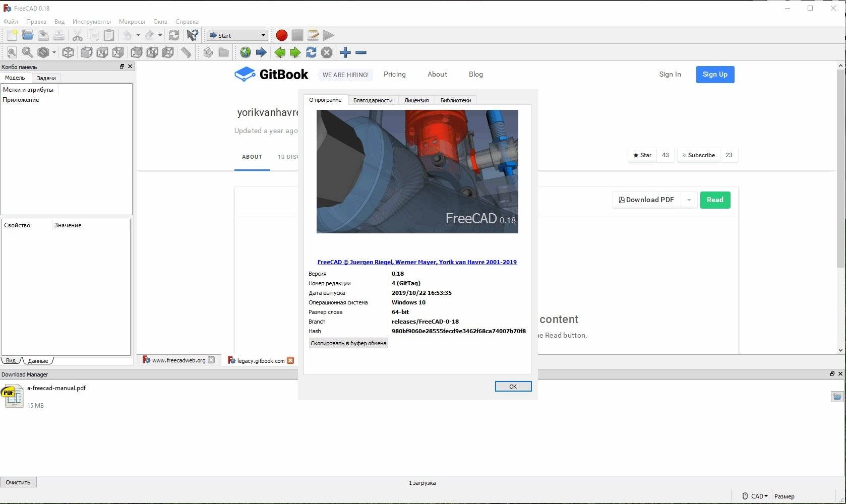Click the scissors Cut icon
This screenshot has height=504, width=846.
[x=77, y=35]
